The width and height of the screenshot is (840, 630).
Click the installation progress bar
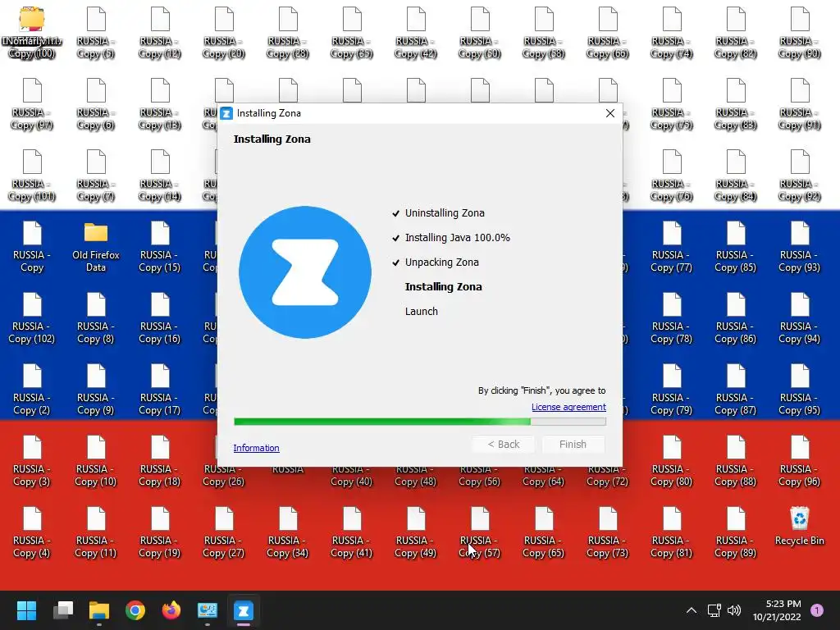(x=420, y=422)
